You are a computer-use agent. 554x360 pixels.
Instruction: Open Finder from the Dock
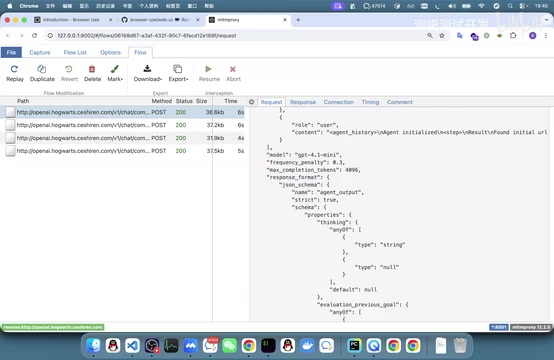coord(93,346)
